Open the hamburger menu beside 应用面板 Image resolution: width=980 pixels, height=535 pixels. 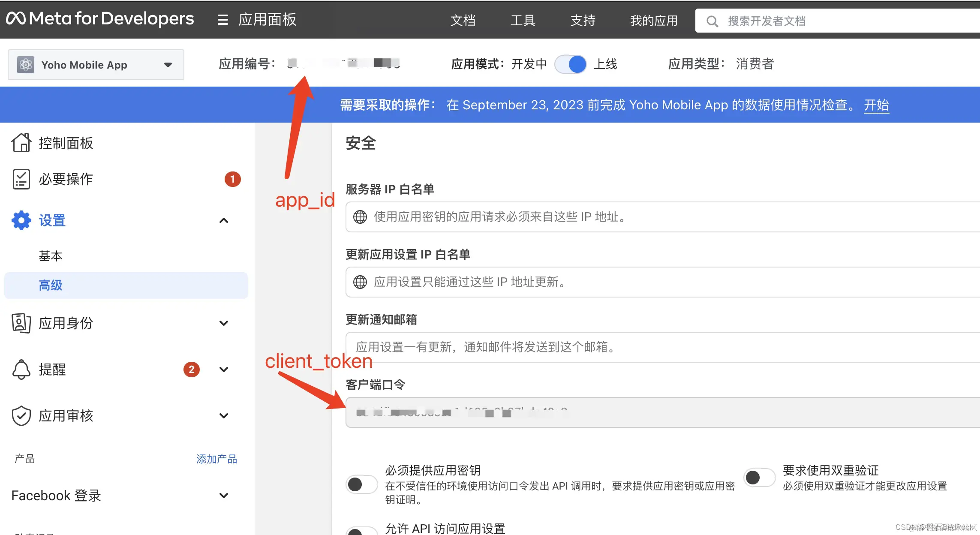click(x=222, y=20)
